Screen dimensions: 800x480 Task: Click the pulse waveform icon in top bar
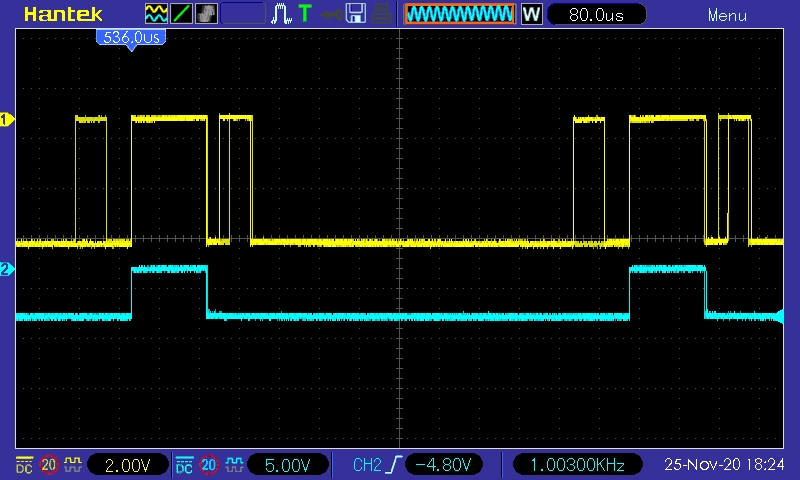tap(282, 14)
